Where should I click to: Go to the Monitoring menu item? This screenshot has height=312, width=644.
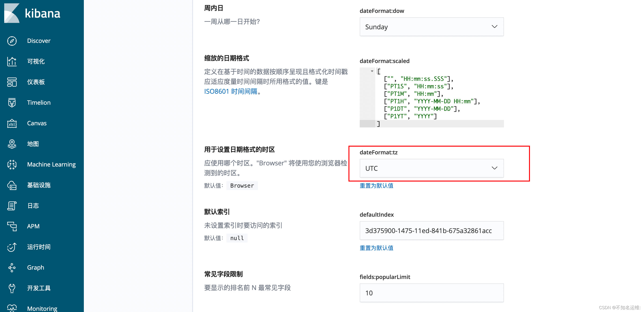point(42,308)
